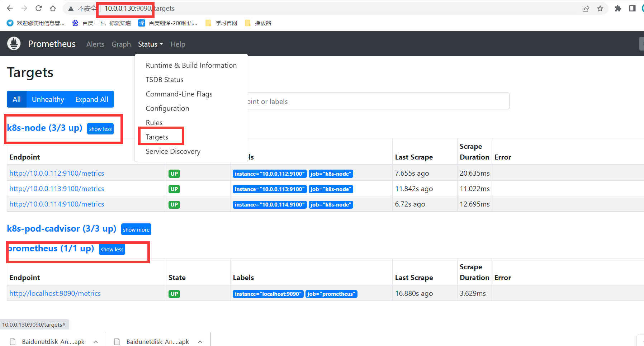Click instance="10.0.0.113:9100" label
The width and height of the screenshot is (644, 346).
point(270,189)
